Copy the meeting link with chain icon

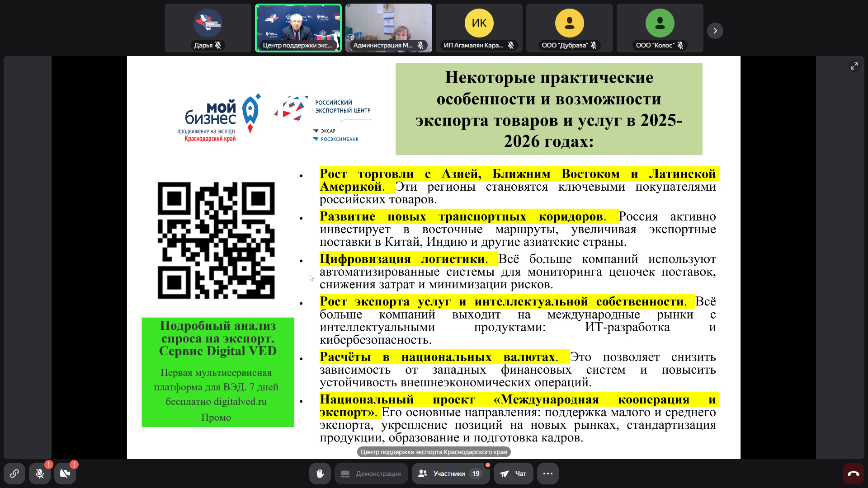pos(14,474)
